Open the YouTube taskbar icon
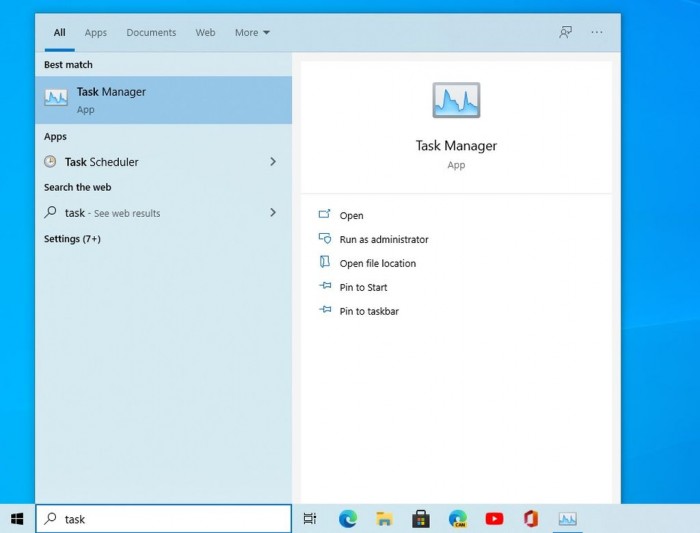 click(494, 519)
